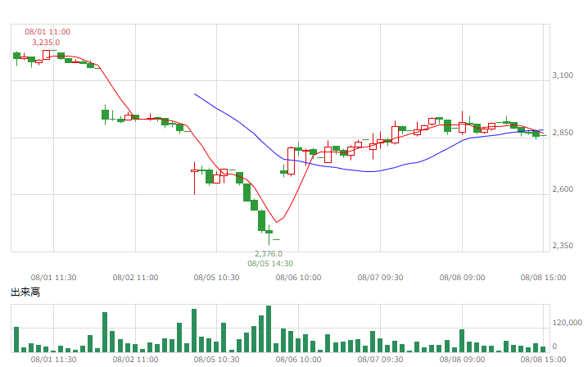588x367 pixels.
Task: Click 08/05 10:30 label under price chart
Action: pyautogui.click(x=216, y=278)
